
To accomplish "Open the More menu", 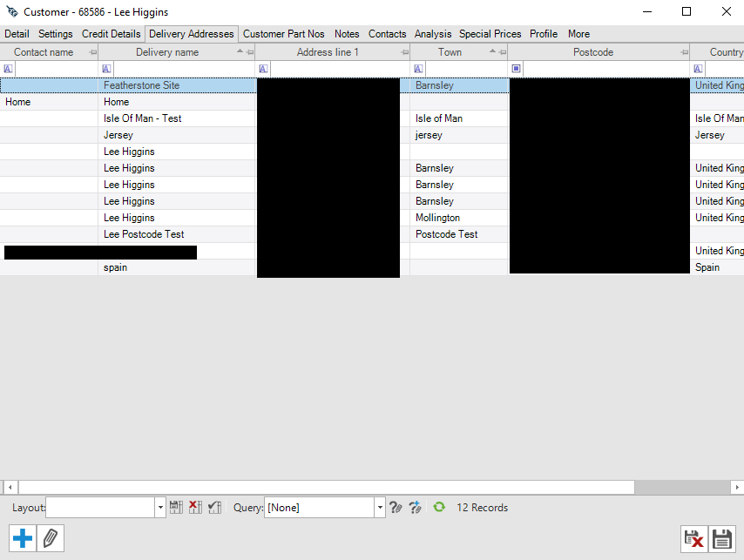I will point(578,33).
